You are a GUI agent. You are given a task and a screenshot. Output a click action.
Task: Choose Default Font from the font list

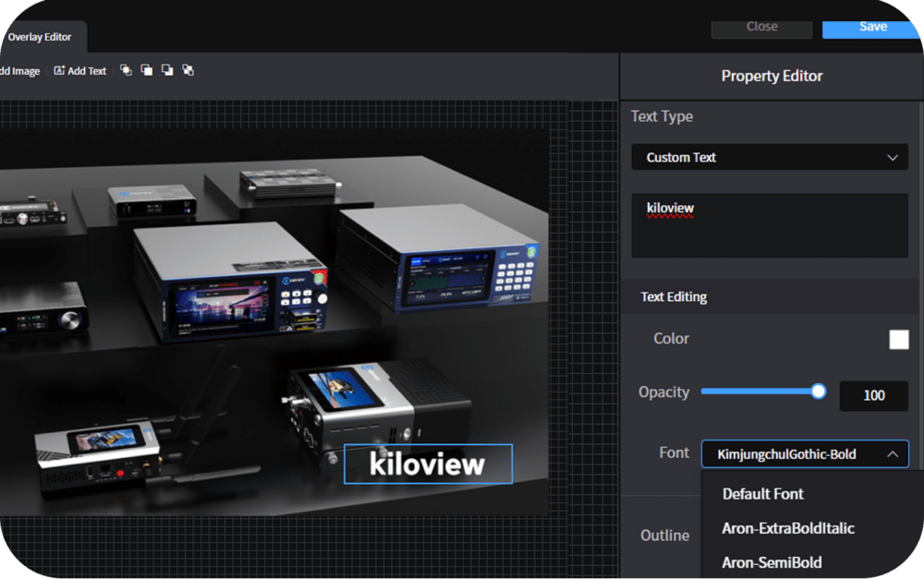(763, 494)
